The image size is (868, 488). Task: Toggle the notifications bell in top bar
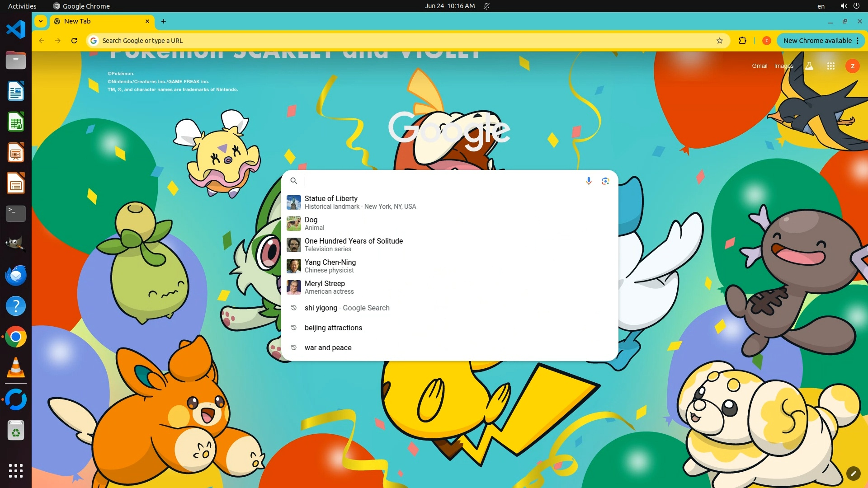486,6
